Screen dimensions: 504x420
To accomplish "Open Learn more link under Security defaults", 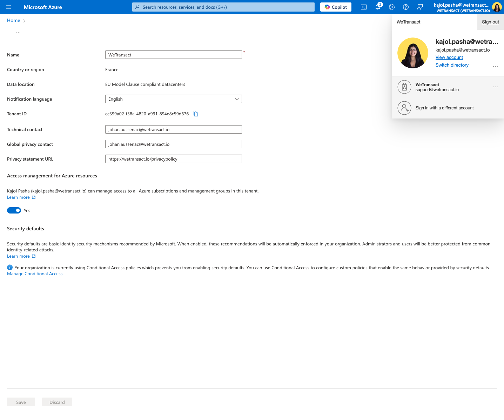I will click(x=21, y=256).
